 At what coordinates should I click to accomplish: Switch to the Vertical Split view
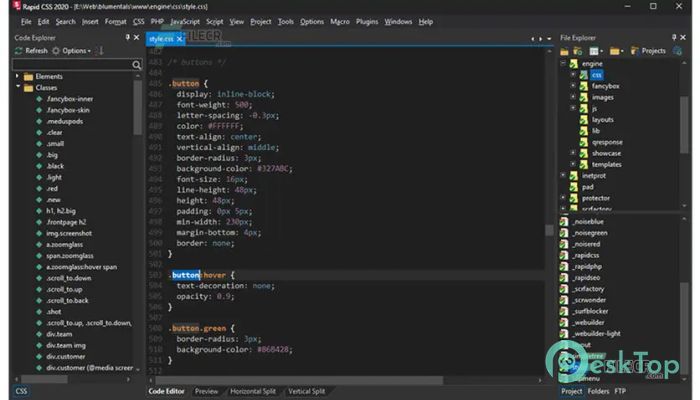tap(306, 392)
